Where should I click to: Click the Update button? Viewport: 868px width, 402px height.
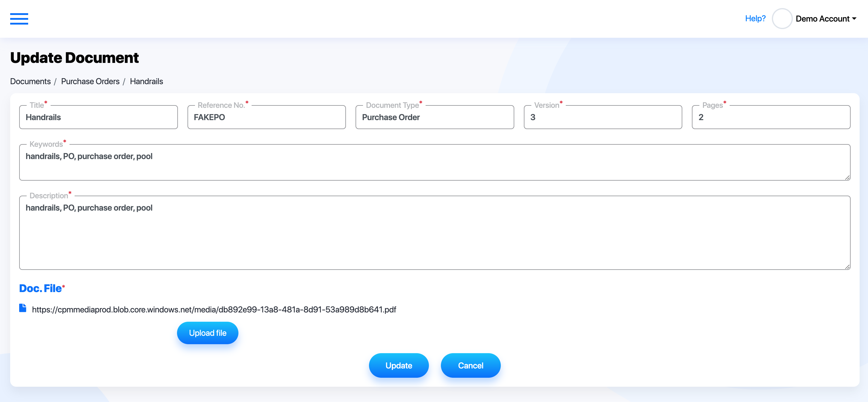(399, 366)
